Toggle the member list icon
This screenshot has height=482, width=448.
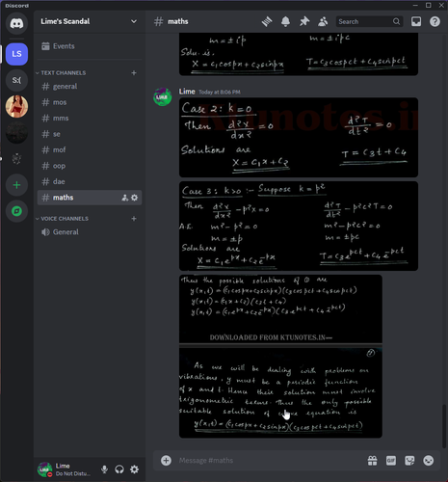pos(323,21)
